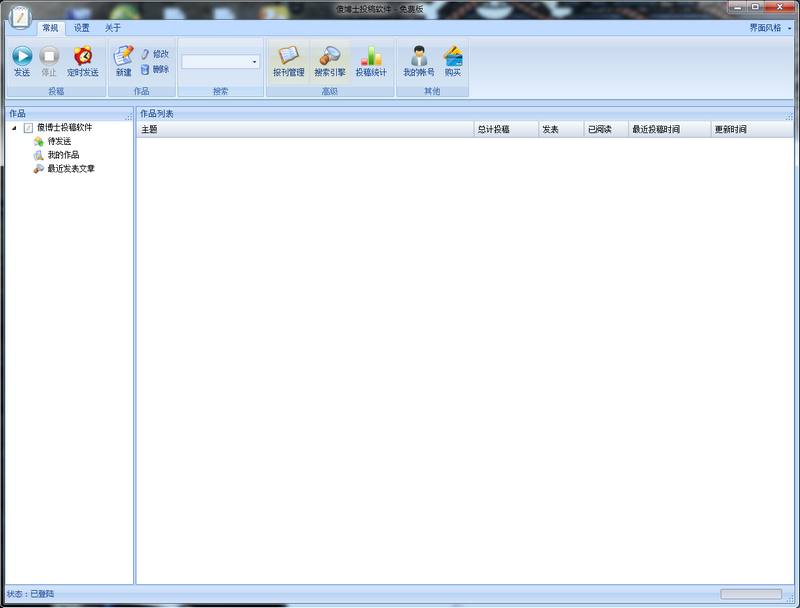The width and height of the screenshot is (800, 608).
Task: Select 待发送 in the tree
Action: coord(59,141)
